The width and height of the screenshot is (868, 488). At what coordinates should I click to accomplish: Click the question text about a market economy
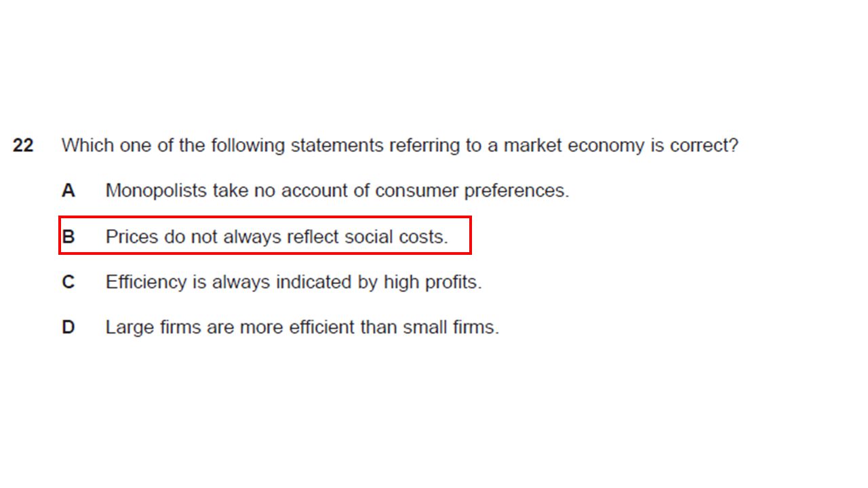[400, 146]
